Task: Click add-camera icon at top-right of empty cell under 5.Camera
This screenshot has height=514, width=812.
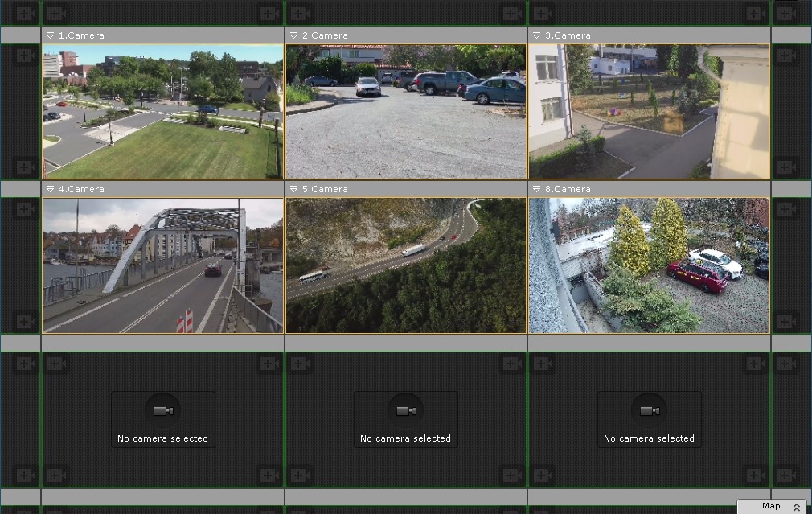Action: tap(511, 364)
